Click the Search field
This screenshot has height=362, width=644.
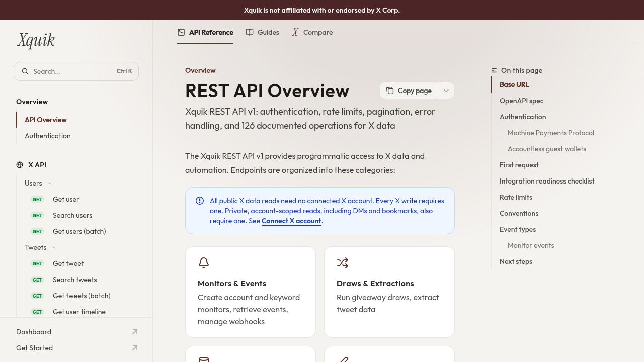(76, 71)
